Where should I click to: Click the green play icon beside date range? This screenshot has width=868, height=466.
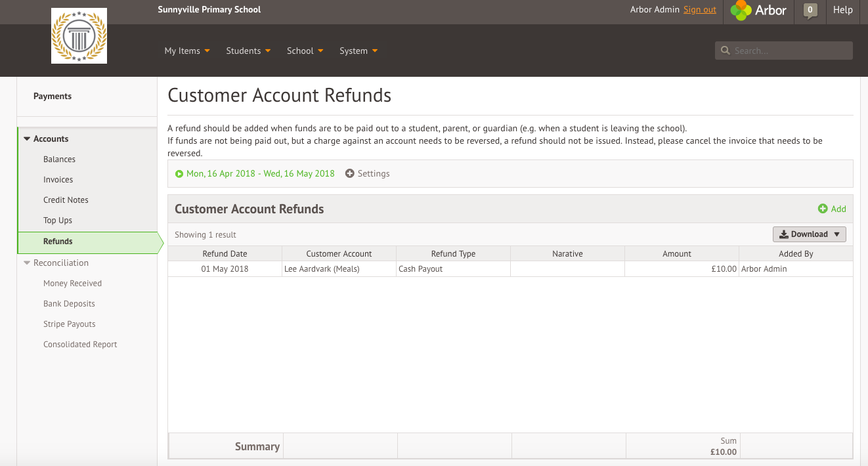[x=179, y=174]
